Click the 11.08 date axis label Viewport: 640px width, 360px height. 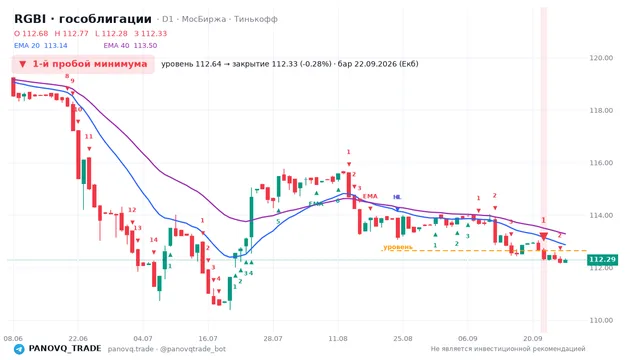coord(338,339)
